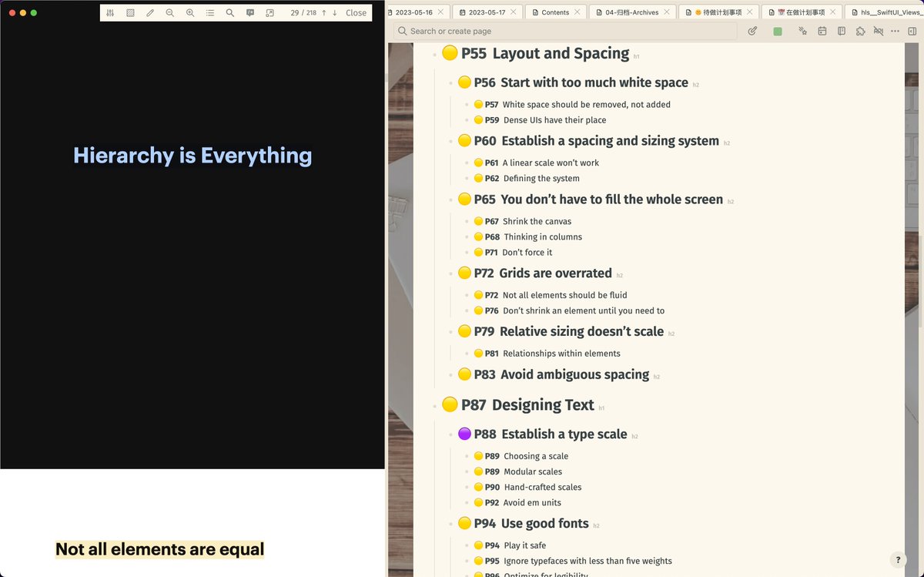Collapse the P65 fill the whole screen bullet
924x577 pixels.
pos(450,200)
